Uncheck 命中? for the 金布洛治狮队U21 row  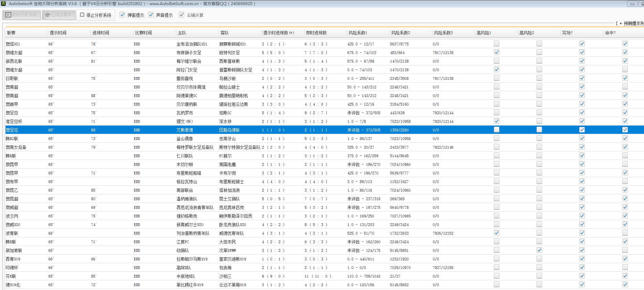[625, 44]
